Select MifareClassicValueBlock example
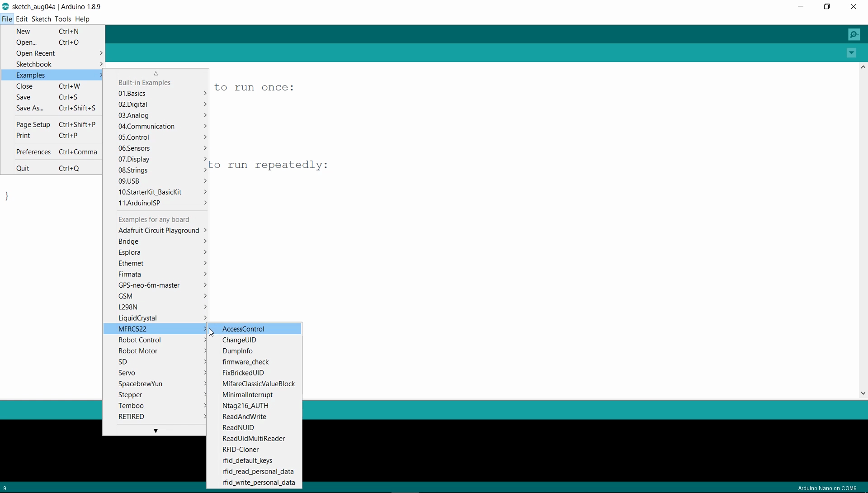The image size is (868, 493). tap(258, 383)
